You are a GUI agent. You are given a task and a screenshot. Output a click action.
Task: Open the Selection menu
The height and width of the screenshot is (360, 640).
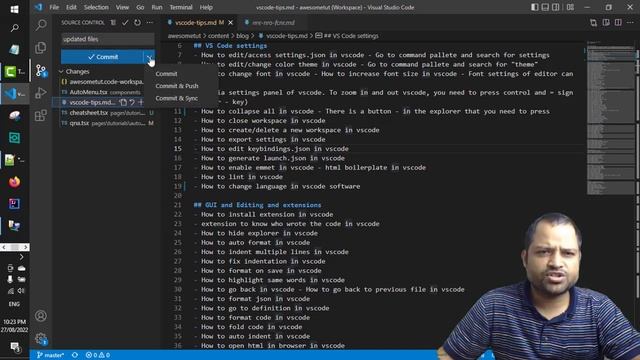click(96, 7)
